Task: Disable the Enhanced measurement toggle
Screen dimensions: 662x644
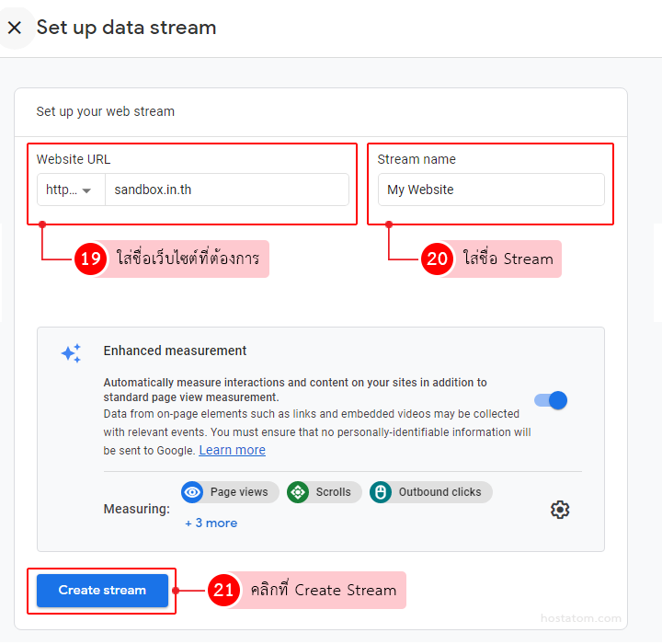Action: [x=552, y=400]
